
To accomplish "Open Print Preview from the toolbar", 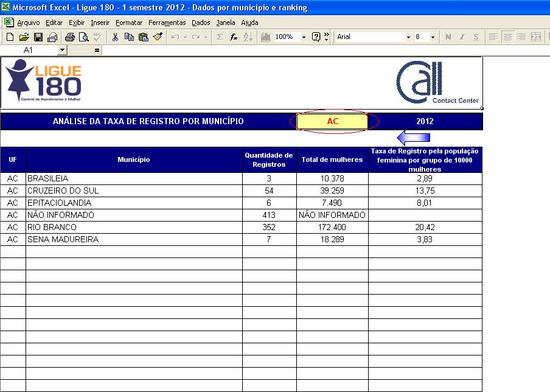I will [x=84, y=37].
